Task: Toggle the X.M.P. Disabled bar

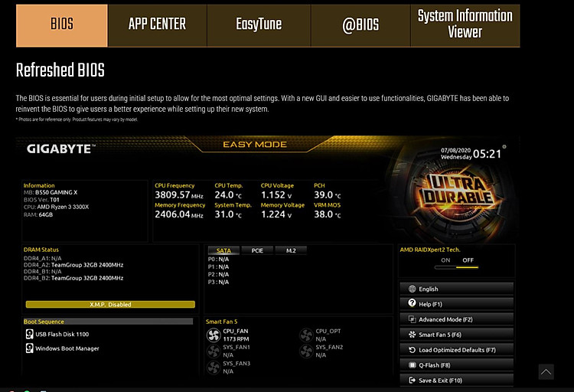Action: 110,305
